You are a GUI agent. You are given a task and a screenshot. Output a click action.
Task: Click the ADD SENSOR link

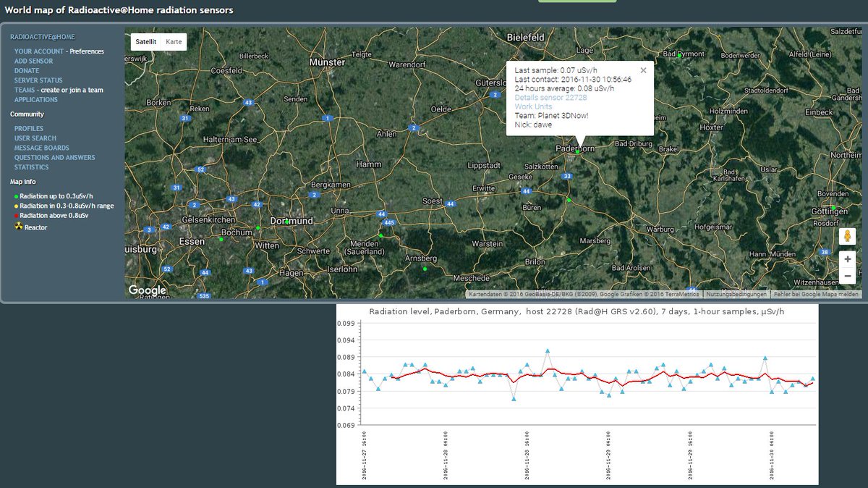click(33, 62)
